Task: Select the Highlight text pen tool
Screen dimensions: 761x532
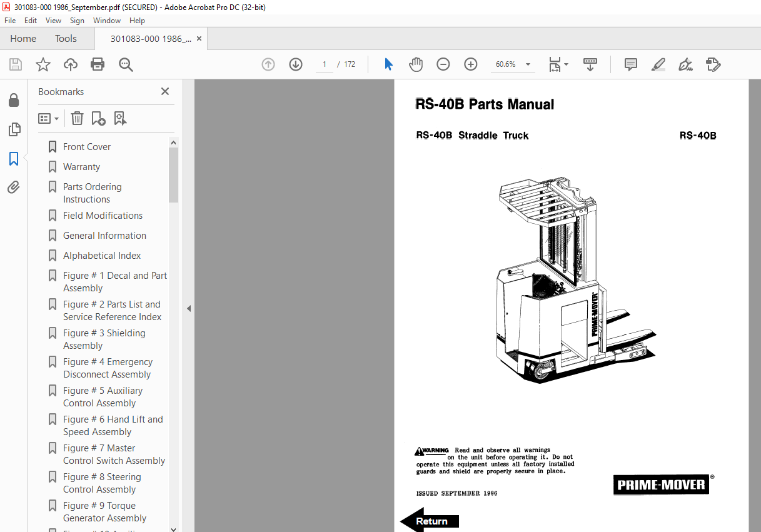Action: coord(658,64)
